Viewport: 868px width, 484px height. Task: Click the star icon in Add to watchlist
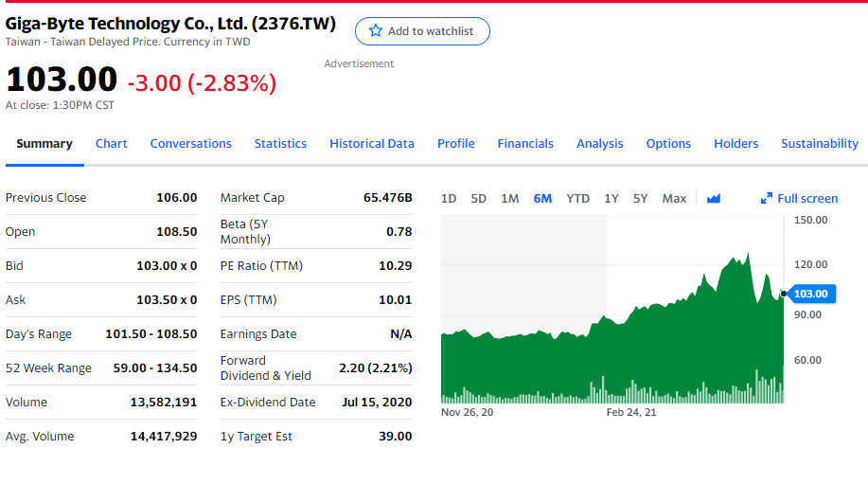376,31
